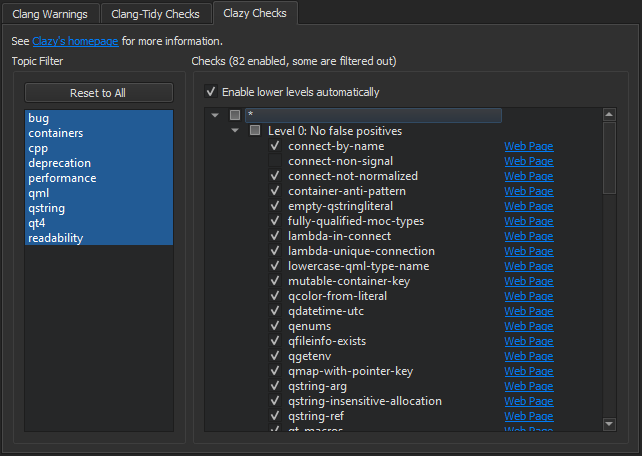The width and height of the screenshot is (642, 456).
Task: Open Web Page link for qgetenv
Action: [528, 356]
